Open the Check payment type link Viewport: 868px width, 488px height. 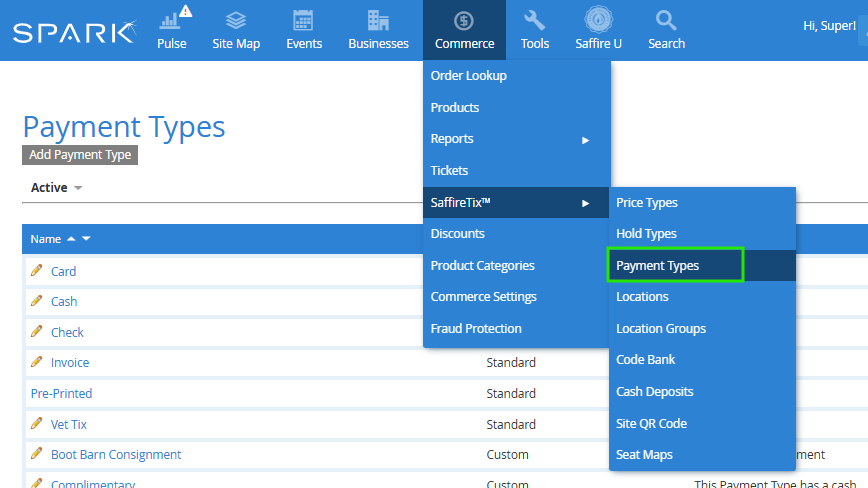click(67, 332)
